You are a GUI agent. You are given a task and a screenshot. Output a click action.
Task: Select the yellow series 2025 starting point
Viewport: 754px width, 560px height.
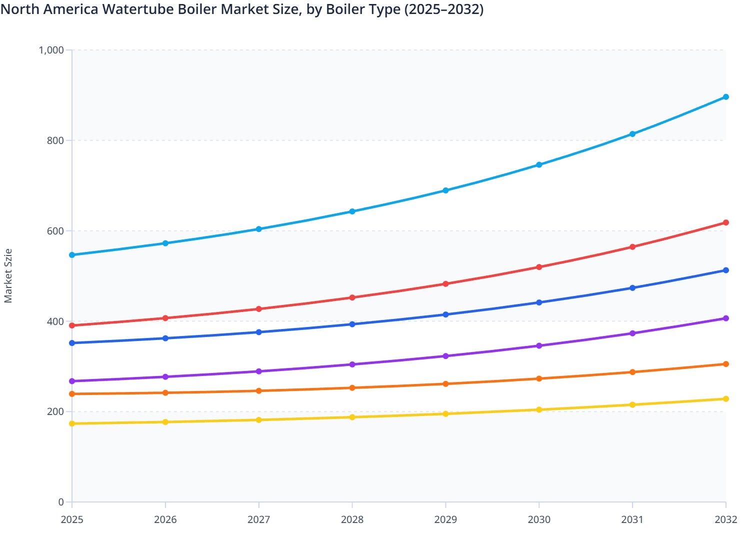tap(72, 423)
